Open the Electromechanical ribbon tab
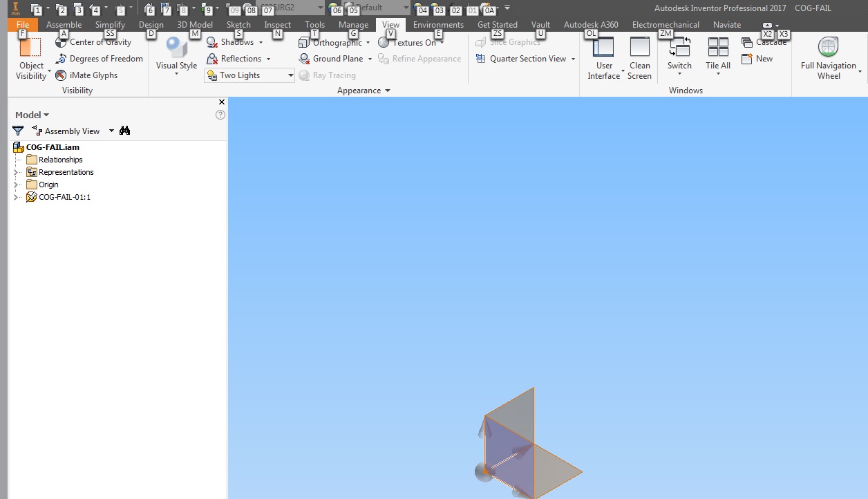868x499 pixels. click(x=665, y=24)
